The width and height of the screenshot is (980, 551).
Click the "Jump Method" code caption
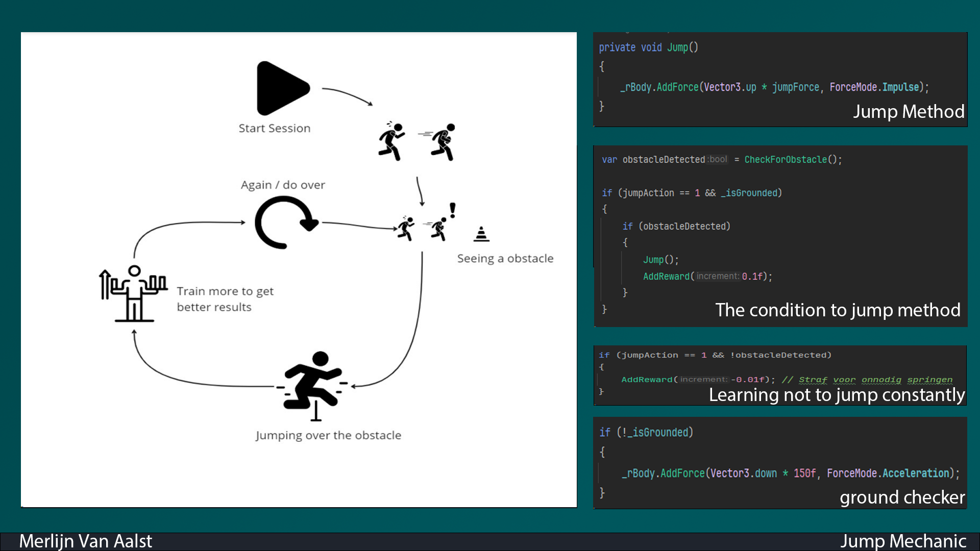908,112
